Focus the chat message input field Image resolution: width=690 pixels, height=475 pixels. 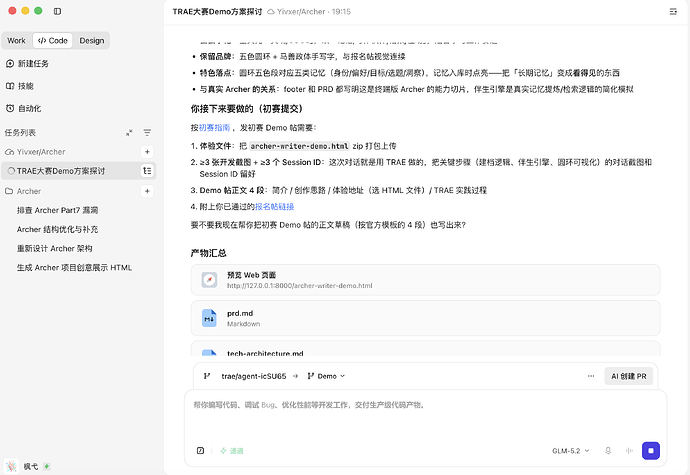pyautogui.click(x=425, y=414)
